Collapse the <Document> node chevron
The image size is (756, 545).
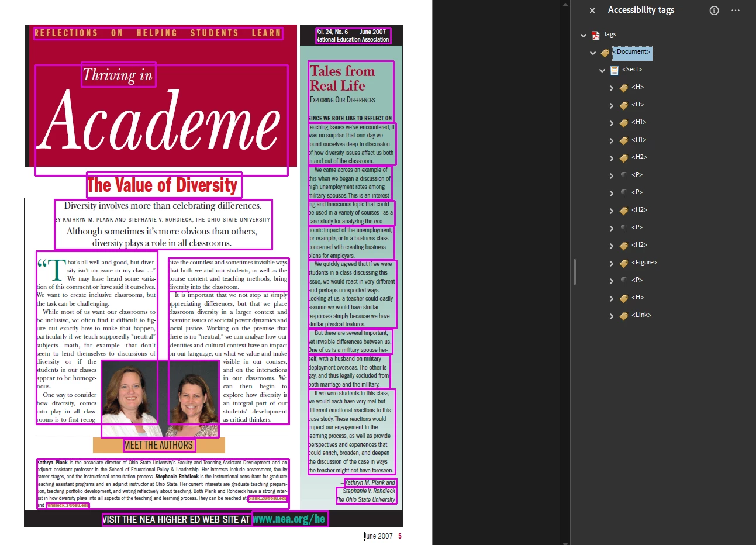click(x=593, y=53)
